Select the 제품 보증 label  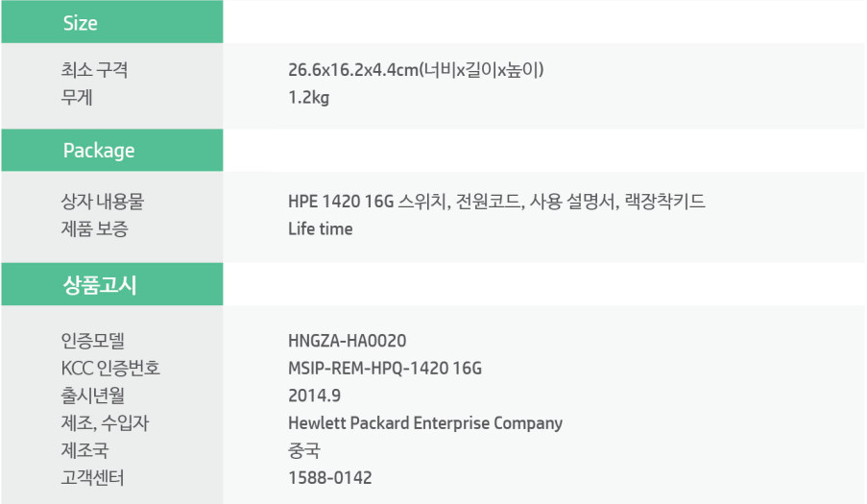tap(94, 228)
